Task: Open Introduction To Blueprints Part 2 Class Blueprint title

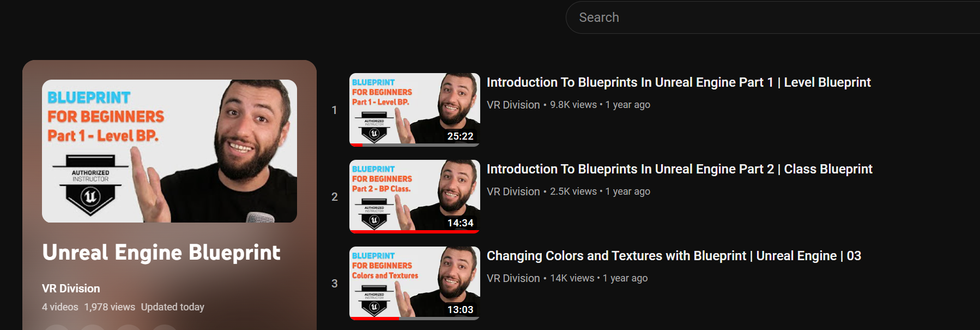Action: tap(680, 169)
